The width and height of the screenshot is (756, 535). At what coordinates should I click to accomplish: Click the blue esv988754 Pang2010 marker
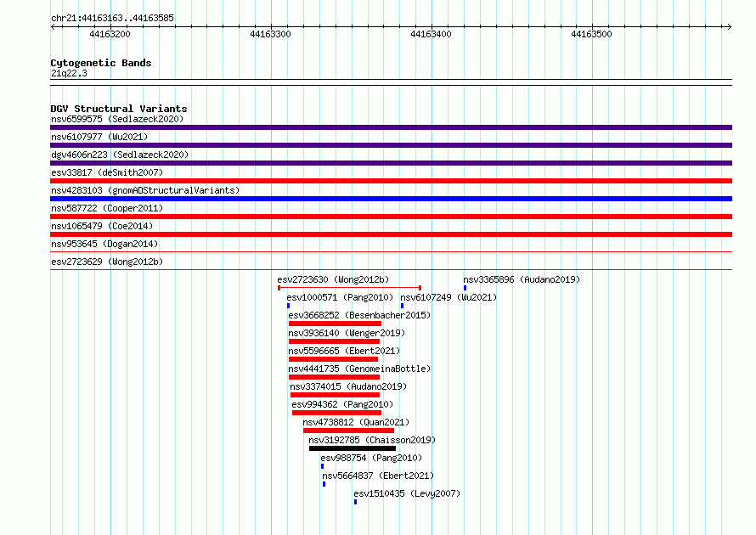322,466
